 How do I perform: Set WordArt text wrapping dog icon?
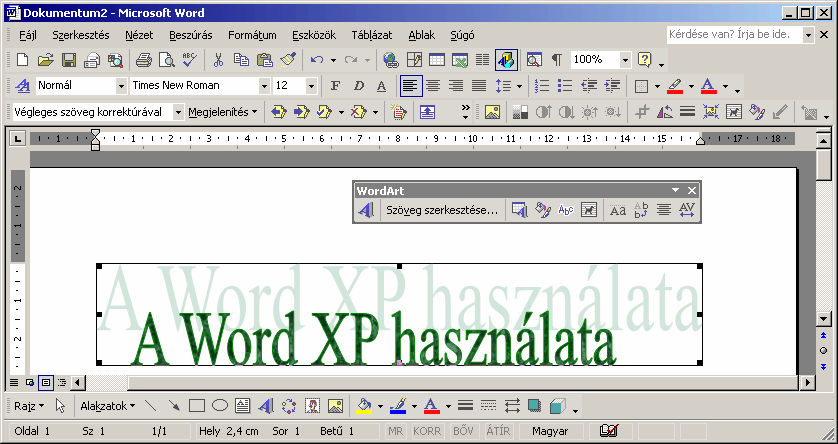588,211
